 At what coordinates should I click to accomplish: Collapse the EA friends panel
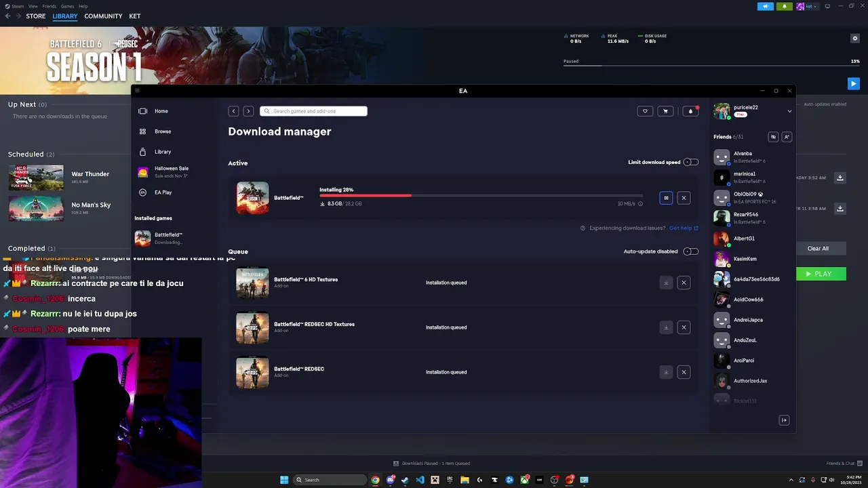point(784,420)
